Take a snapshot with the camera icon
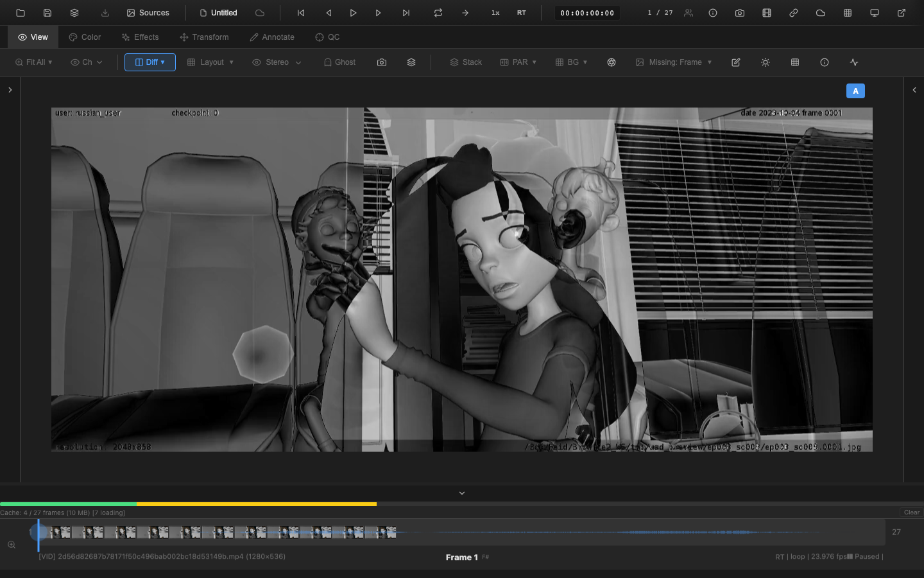Viewport: 924px width, 578px height. 740,13
